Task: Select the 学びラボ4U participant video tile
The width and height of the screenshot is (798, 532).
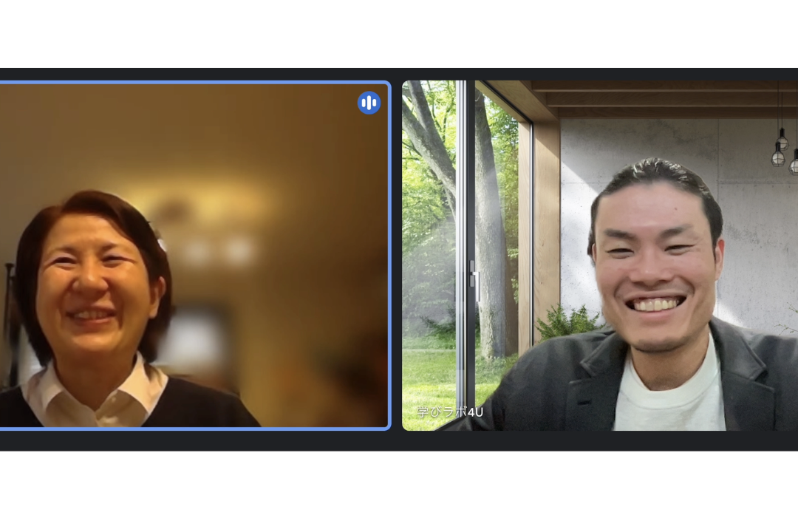Action: click(x=600, y=256)
